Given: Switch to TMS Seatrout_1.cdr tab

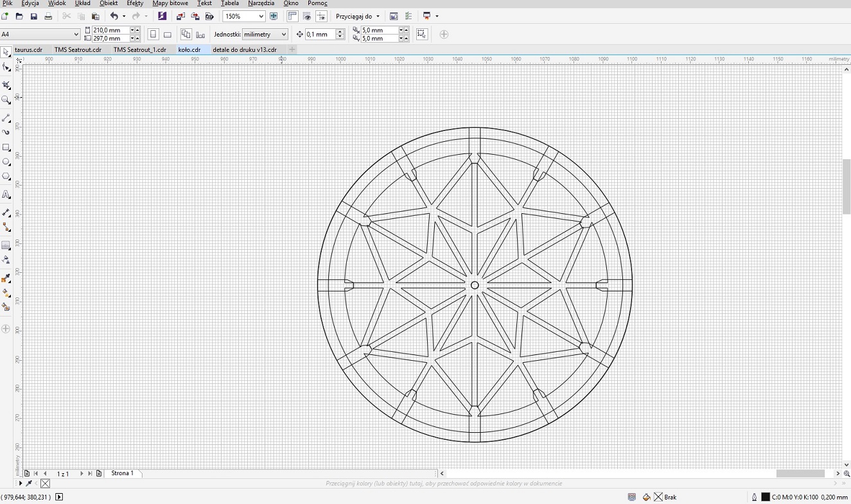Looking at the screenshot, I should click(139, 49).
